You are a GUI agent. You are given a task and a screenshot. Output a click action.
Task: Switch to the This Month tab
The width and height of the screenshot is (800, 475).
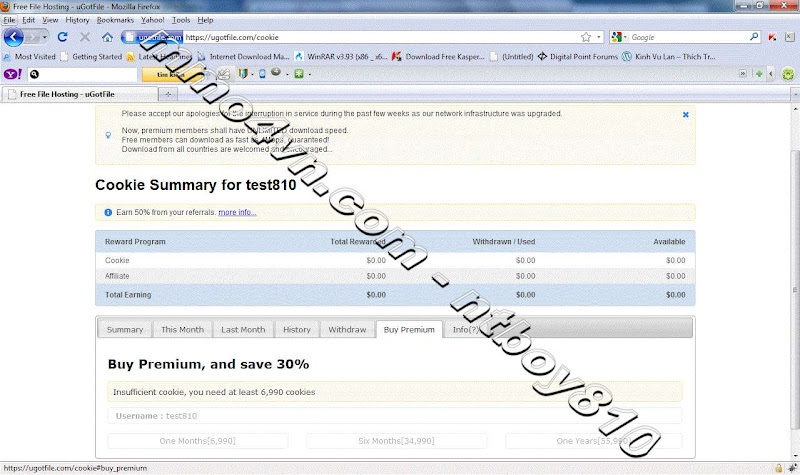(182, 330)
